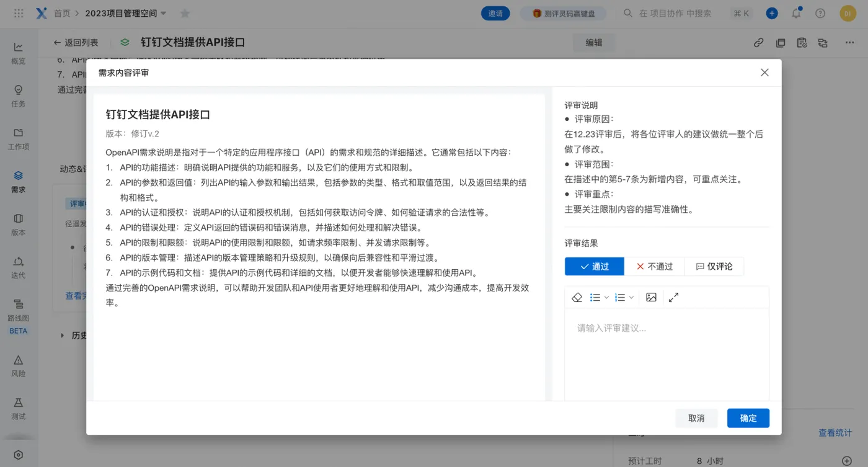This screenshot has width=868, height=467.
Task: Click the 版本:修订v.2 text
Action: tap(132, 133)
